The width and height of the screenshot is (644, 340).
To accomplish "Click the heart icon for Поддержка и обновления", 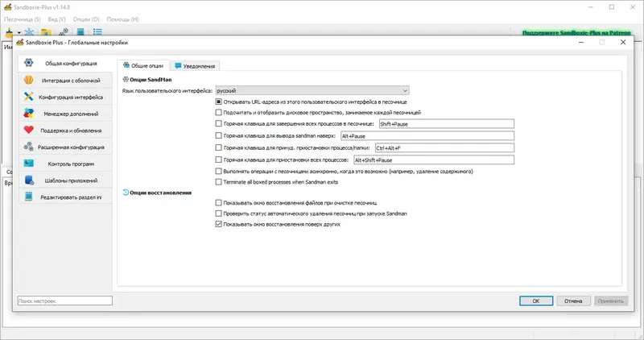I will 29,130.
